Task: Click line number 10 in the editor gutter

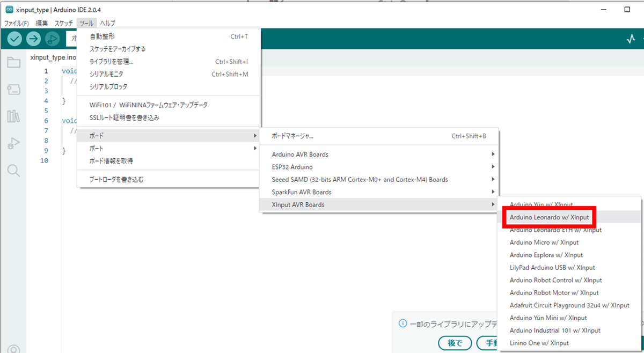Action: [x=44, y=160]
